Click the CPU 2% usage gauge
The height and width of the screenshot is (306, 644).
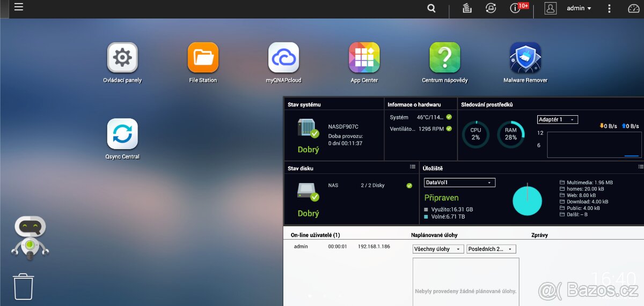[x=475, y=134]
